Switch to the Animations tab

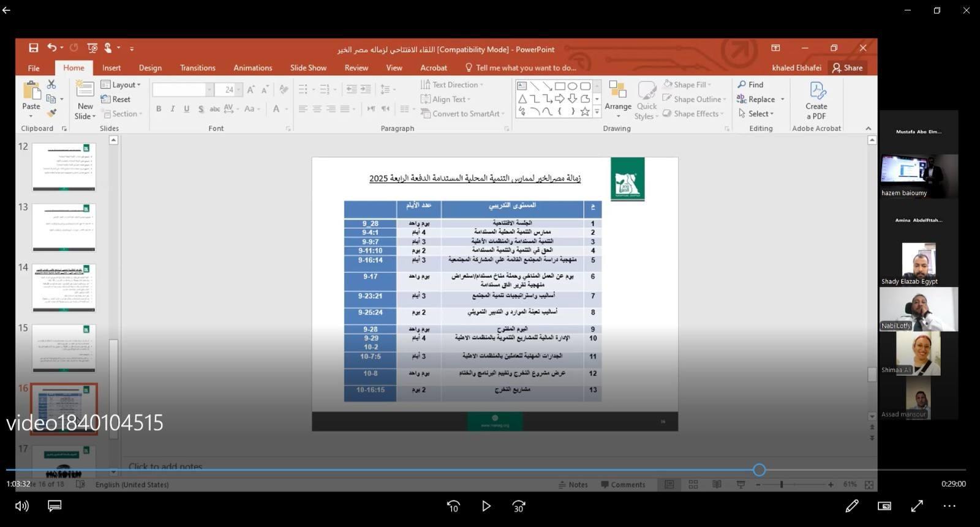[x=252, y=68]
